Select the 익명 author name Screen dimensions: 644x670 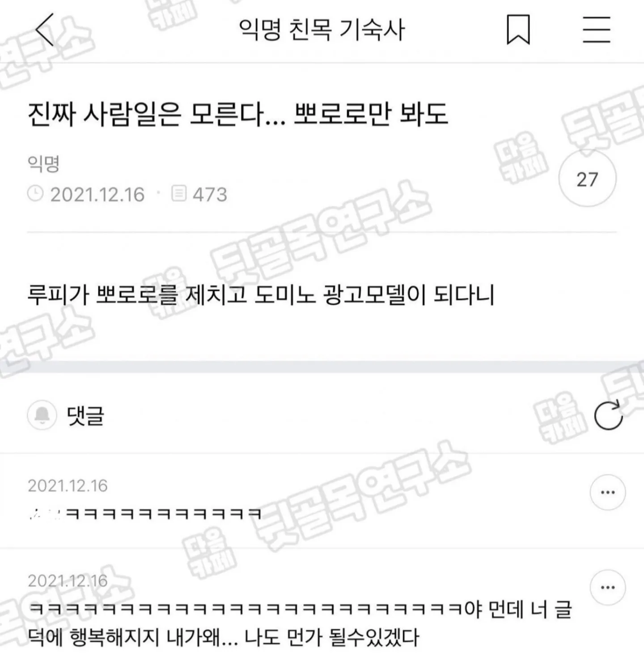coord(43,164)
